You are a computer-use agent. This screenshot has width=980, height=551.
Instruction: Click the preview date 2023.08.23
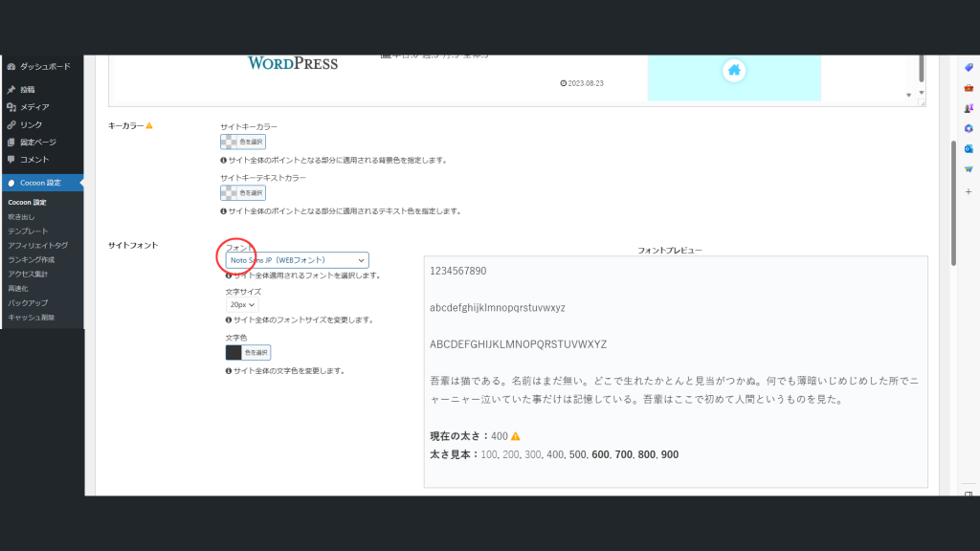[x=582, y=83]
